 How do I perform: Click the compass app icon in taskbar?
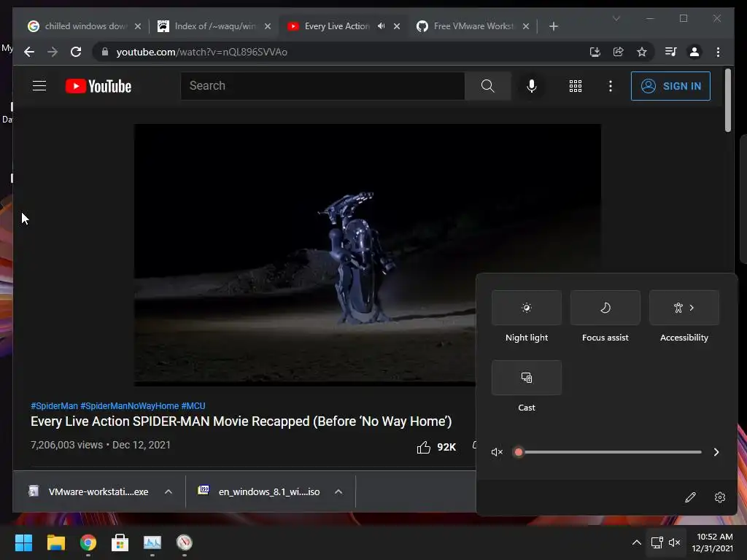coord(185,542)
